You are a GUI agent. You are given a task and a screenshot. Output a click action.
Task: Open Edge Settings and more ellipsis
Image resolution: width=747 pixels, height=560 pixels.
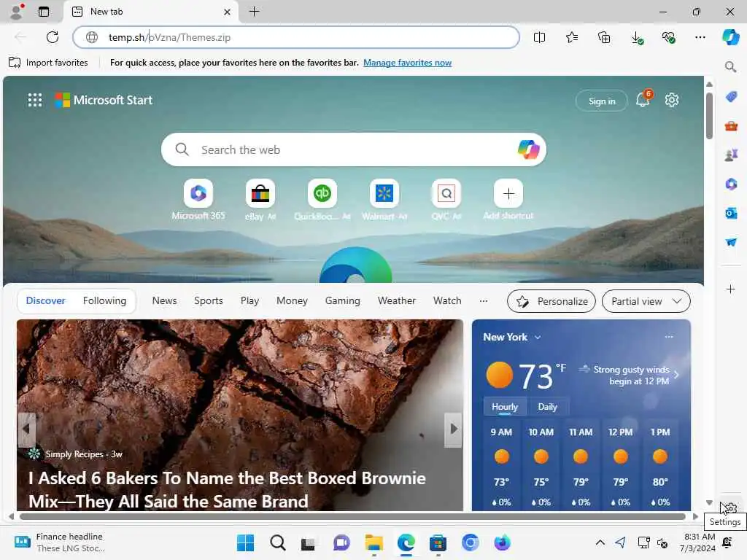coord(700,37)
